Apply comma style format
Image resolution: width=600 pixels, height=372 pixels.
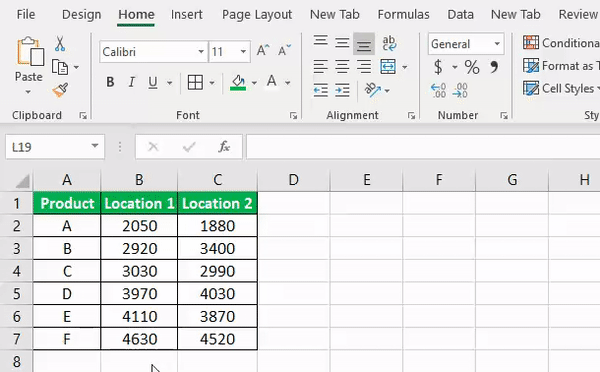(494, 67)
